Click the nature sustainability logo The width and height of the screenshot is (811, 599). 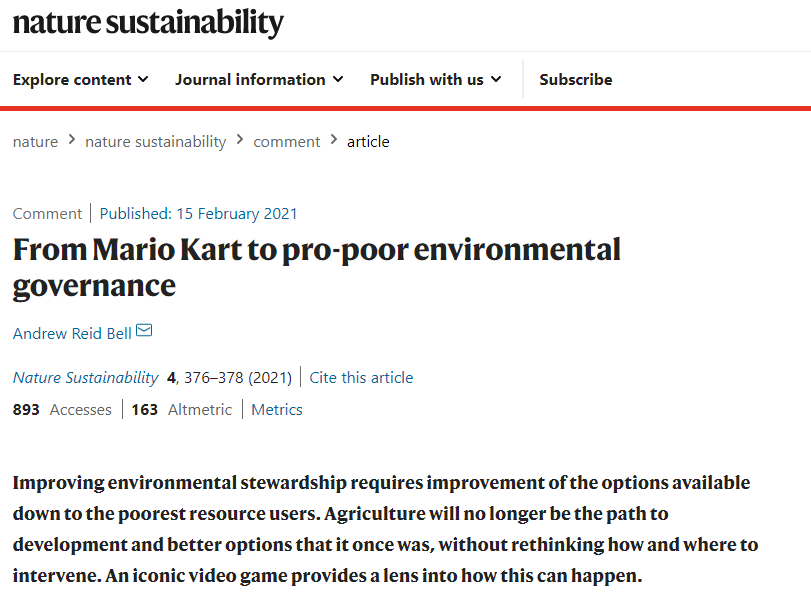click(148, 23)
